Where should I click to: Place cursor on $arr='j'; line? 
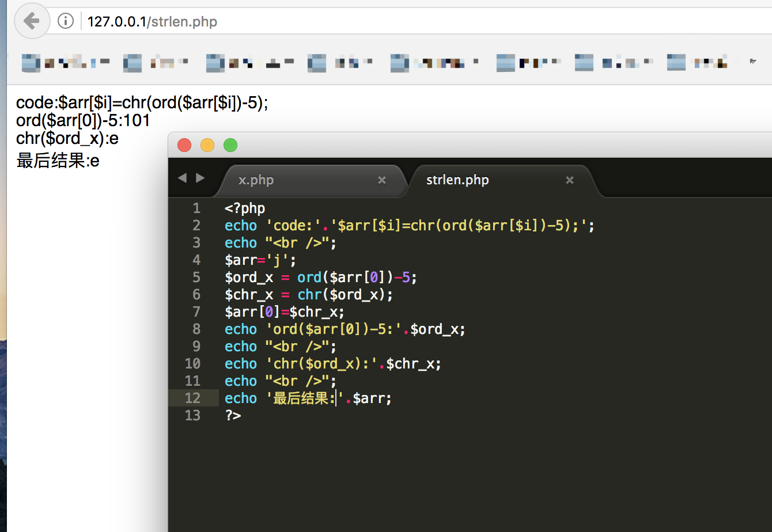[260, 260]
